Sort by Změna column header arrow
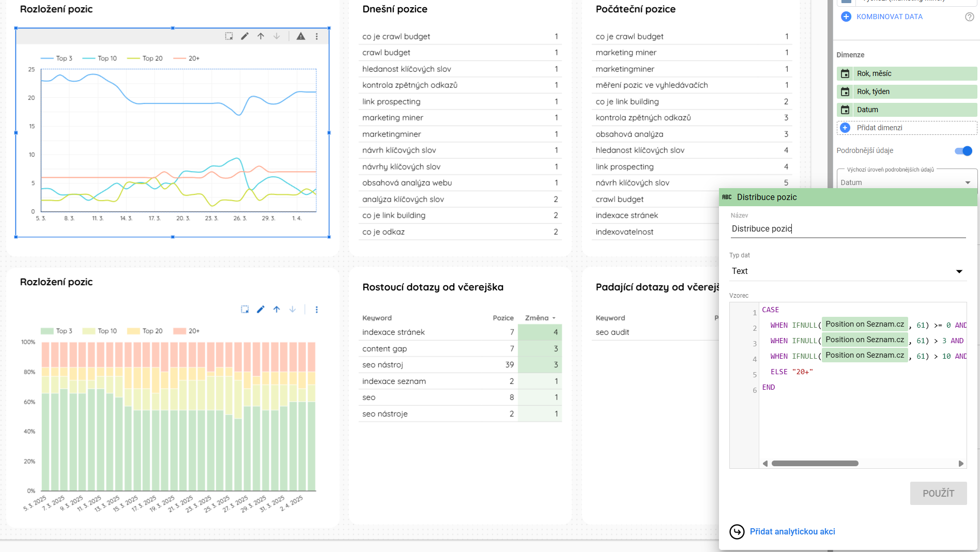This screenshot has height=552, width=980. coord(554,318)
